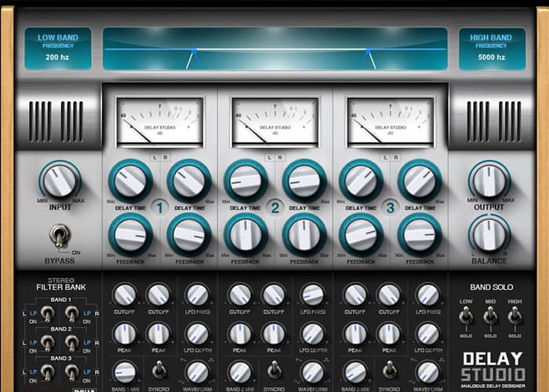The image size is (549, 392).
Task: Flip the High band solo switch
Action: [514, 315]
